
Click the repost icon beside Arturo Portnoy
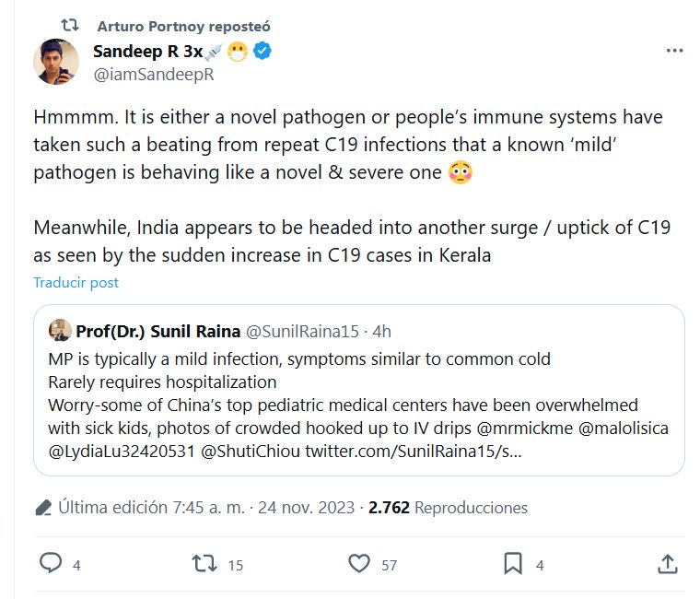pos(81,26)
